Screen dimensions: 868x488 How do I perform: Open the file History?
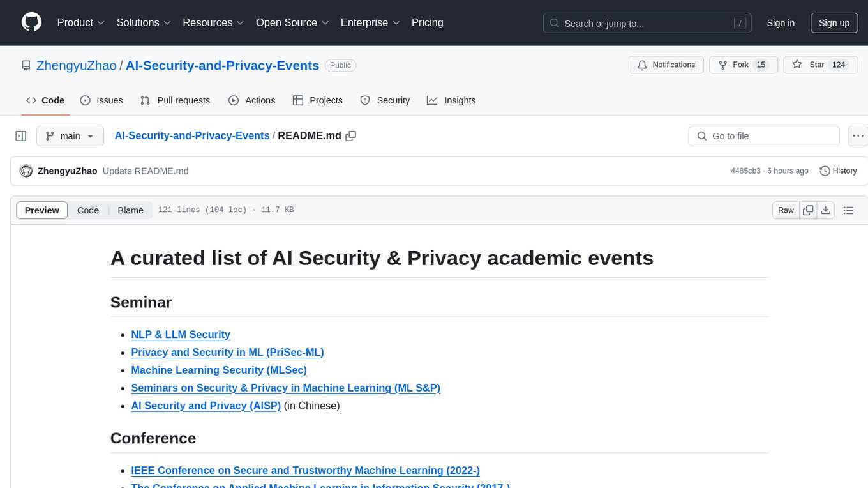[x=838, y=171]
